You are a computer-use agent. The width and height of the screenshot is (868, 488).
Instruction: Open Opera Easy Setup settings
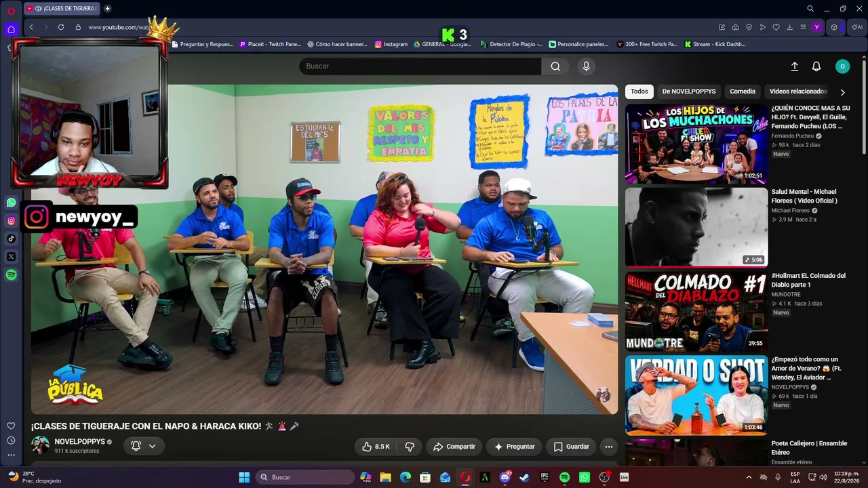(x=804, y=27)
